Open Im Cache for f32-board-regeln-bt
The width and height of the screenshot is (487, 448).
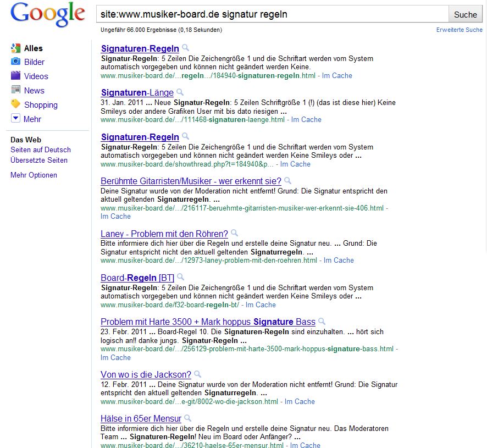click(261, 305)
